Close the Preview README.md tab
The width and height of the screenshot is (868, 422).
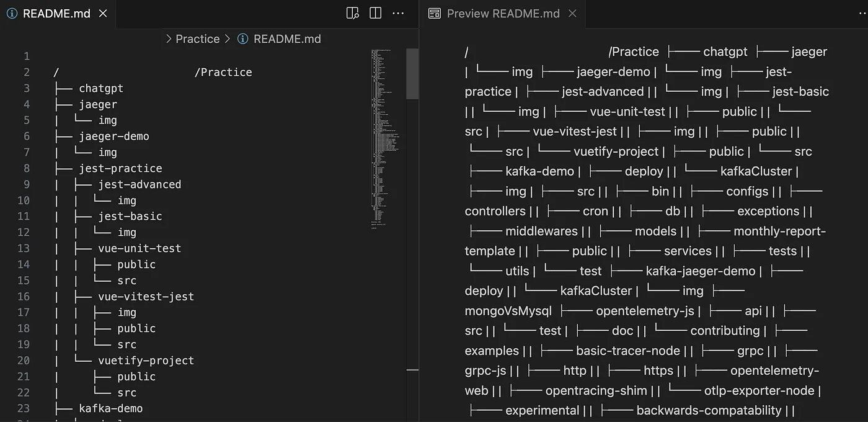pyautogui.click(x=572, y=14)
